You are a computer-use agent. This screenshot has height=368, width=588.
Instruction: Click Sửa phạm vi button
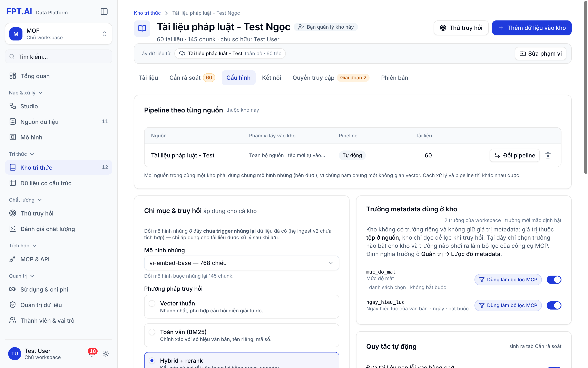(540, 54)
